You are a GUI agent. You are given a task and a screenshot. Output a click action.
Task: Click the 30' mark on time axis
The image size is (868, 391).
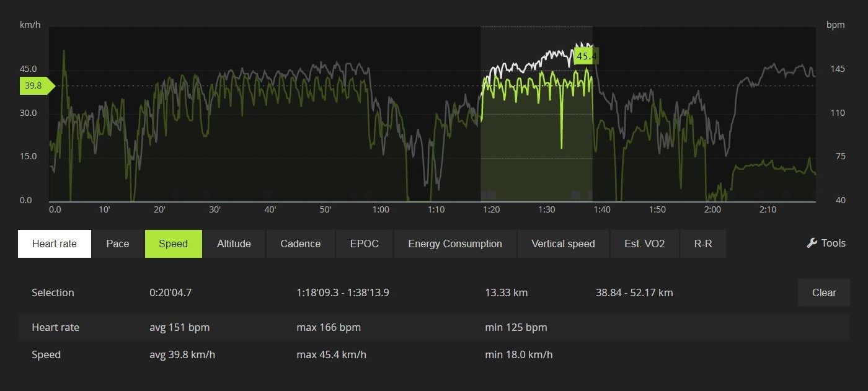tap(215, 210)
